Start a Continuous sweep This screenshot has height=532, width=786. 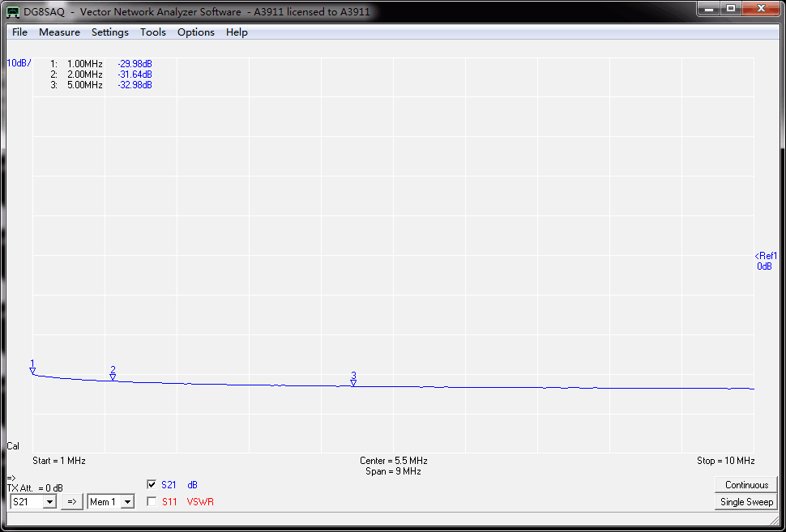pyautogui.click(x=746, y=485)
